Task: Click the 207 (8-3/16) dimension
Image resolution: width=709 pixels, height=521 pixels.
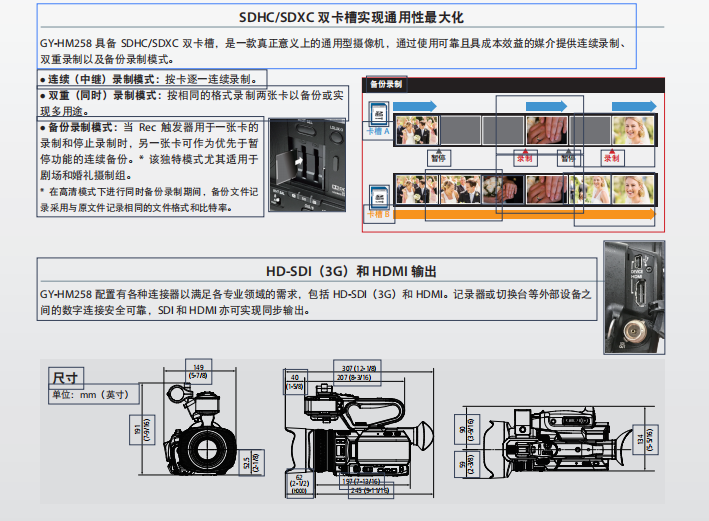Action: click(354, 378)
